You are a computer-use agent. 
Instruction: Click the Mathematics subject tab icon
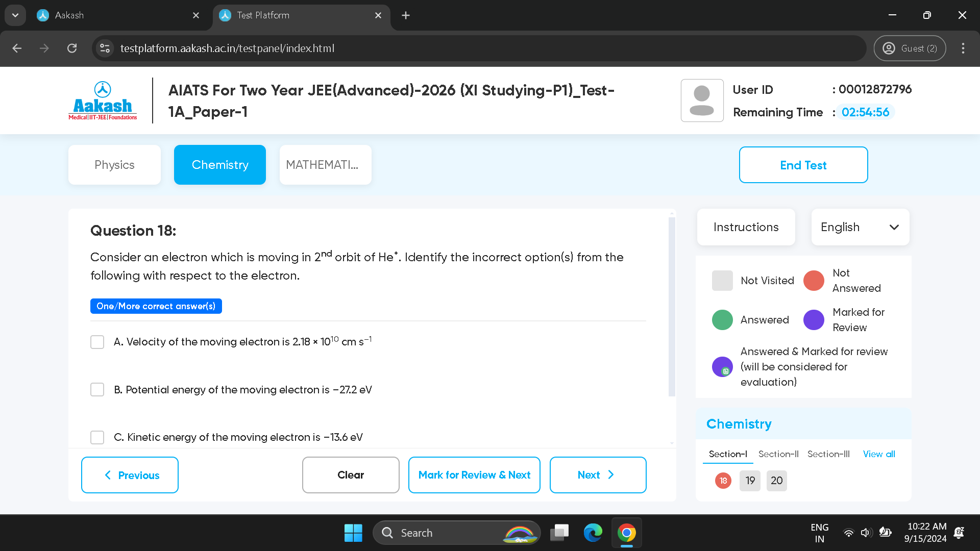323,165
